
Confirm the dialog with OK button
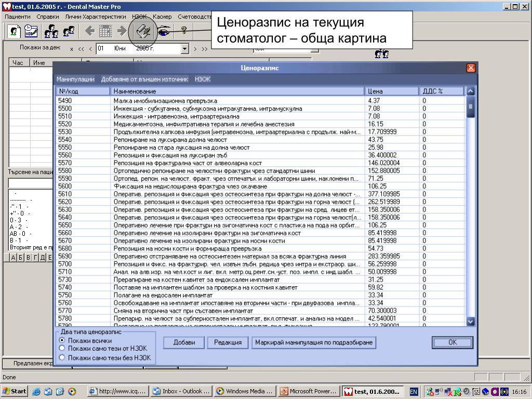(453, 342)
